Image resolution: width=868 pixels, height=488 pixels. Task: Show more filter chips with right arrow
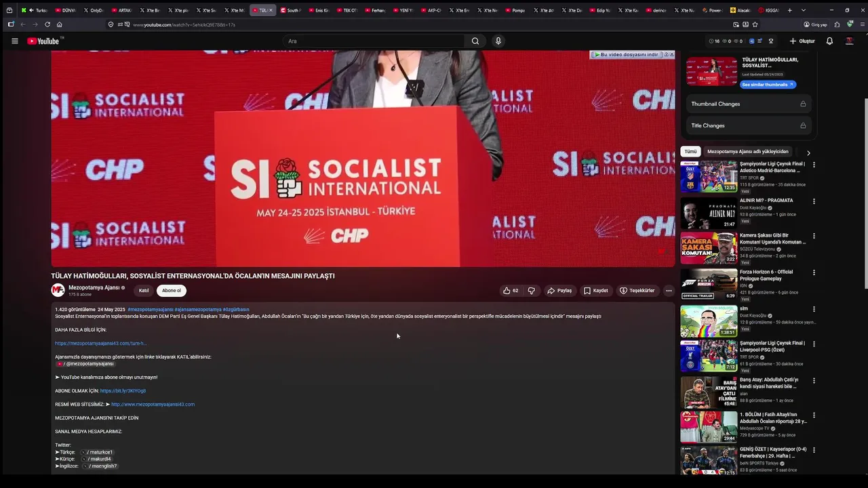click(x=808, y=152)
